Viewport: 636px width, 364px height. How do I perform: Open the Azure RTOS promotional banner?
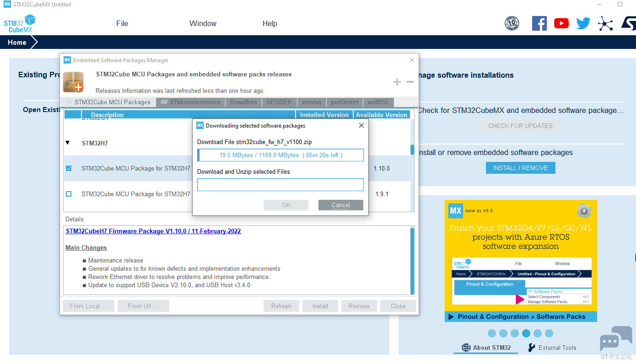pyautogui.click(x=521, y=261)
